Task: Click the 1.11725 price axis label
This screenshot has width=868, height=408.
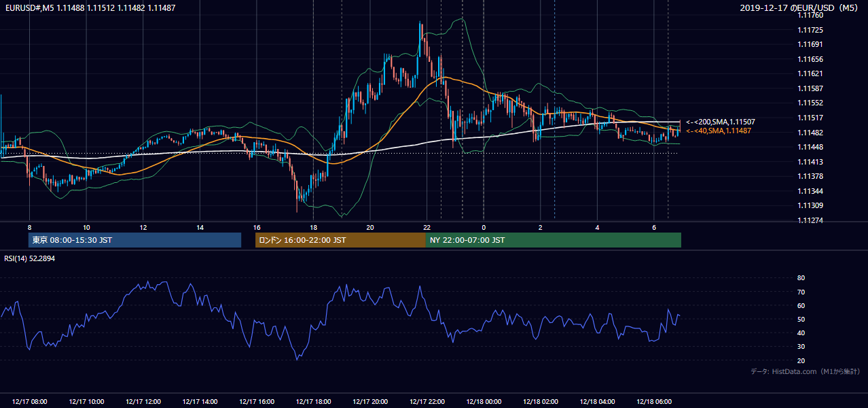Action: (x=810, y=30)
